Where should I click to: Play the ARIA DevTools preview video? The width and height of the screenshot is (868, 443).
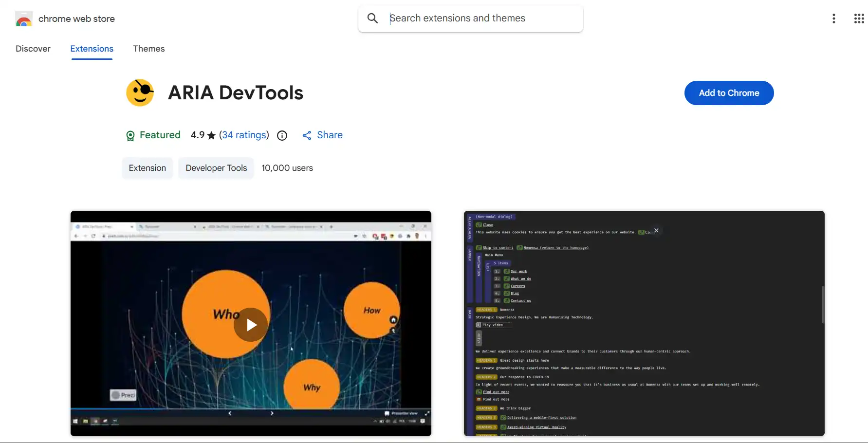click(x=250, y=324)
